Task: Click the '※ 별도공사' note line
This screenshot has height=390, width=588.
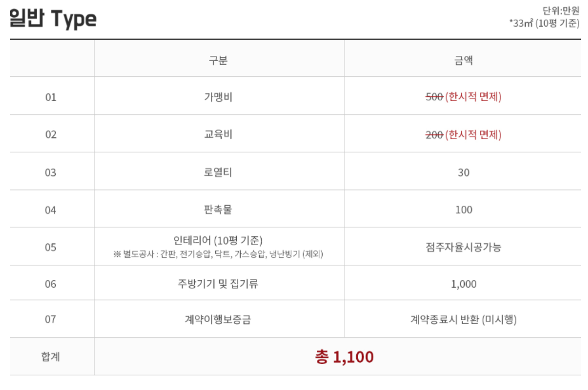Action: point(218,254)
